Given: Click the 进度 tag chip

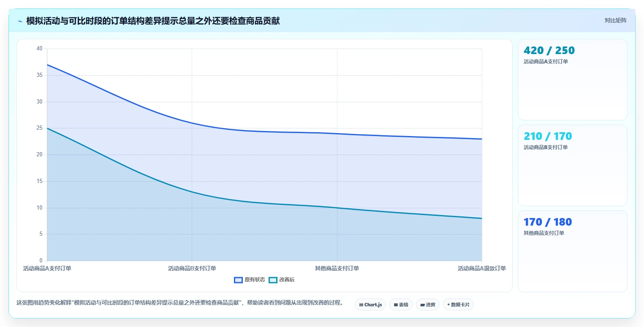Looking at the screenshot, I should (428, 305).
